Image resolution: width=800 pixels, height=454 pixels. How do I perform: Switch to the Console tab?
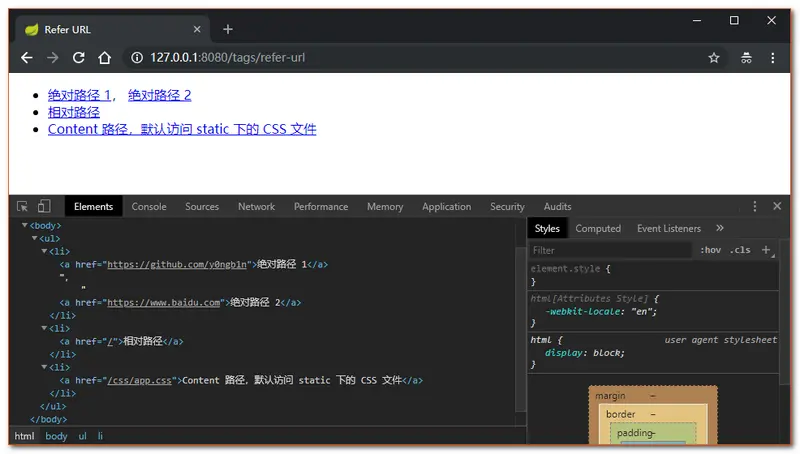pyautogui.click(x=149, y=207)
